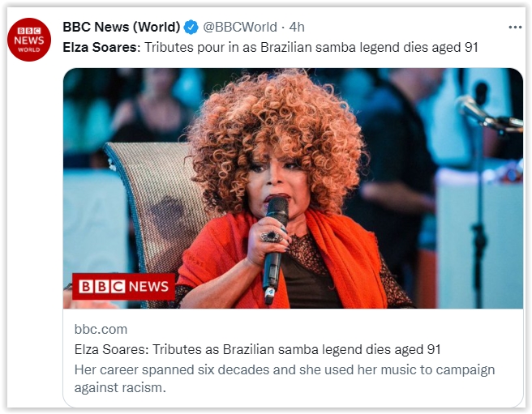Open the BBC News World profile avatar
Screen dimensions: 532x414
[x=29, y=39]
